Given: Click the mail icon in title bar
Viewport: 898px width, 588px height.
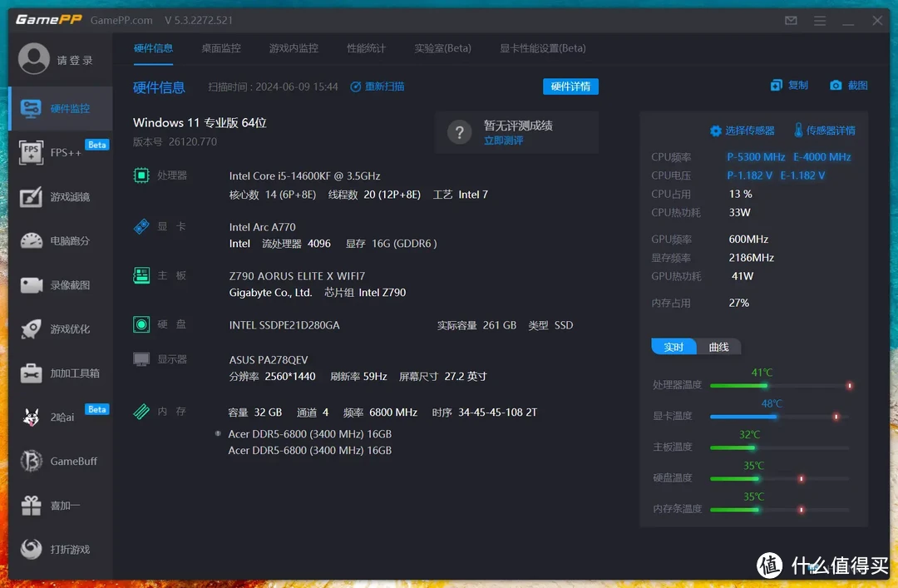Looking at the screenshot, I should pos(791,21).
